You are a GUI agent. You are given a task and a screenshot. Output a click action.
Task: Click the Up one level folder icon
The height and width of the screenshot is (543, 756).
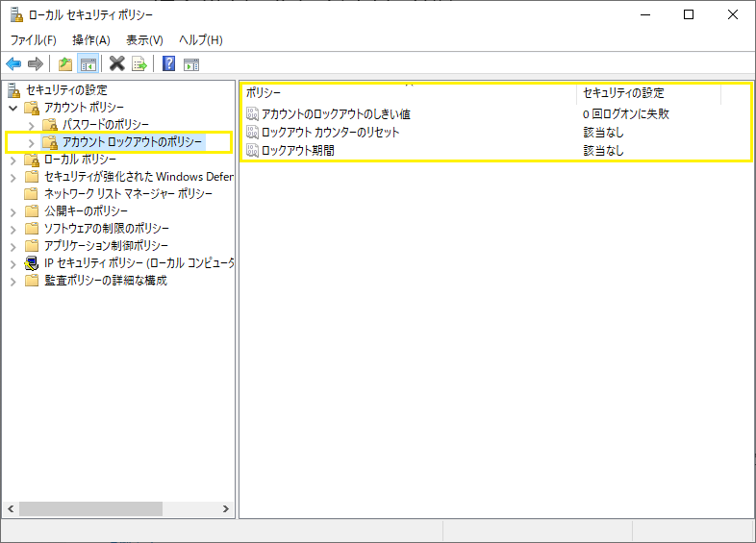click(x=65, y=63)
